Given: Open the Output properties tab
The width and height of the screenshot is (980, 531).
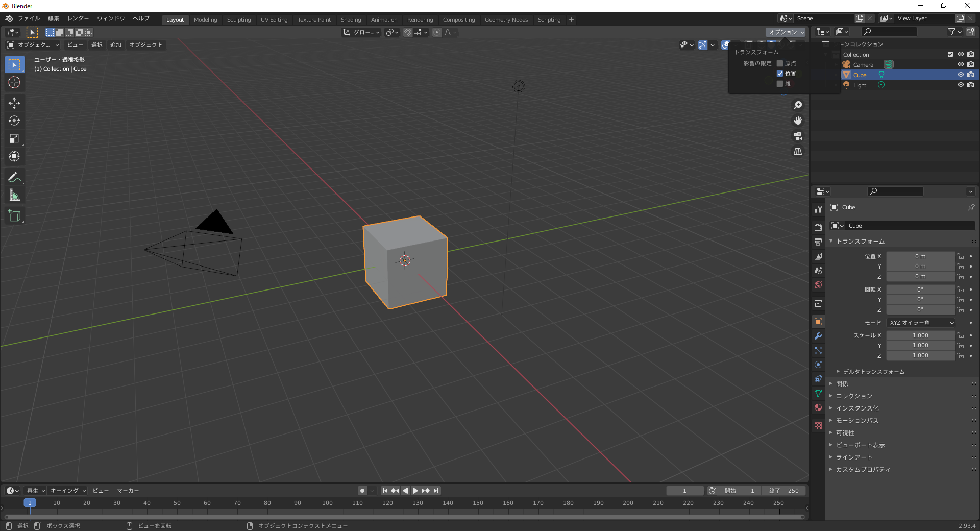Looking at the screenshot, I should click(818, 242).
